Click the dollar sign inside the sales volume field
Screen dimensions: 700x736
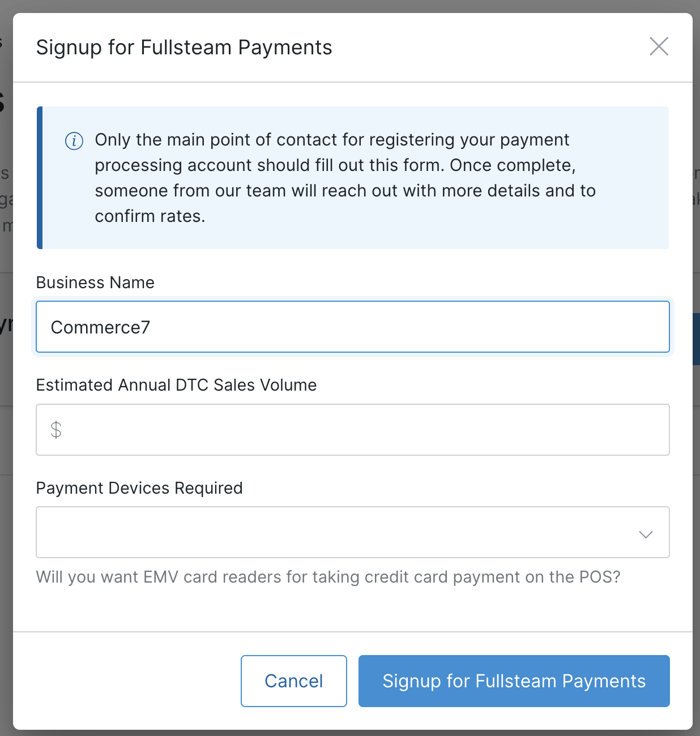56,430
